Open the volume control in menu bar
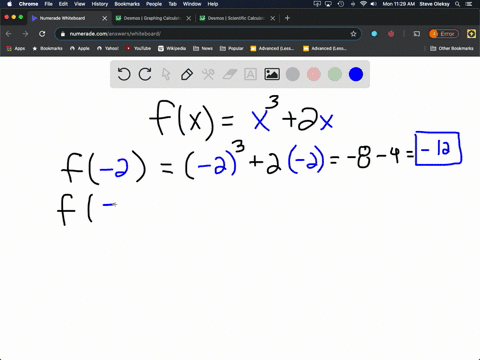The image size is (480, 360). (x=374, y=4)
